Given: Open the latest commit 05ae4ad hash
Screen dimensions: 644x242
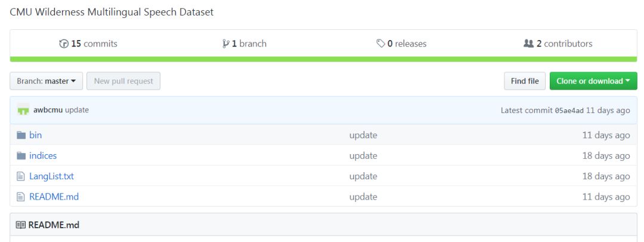Looking at the screenshot, I should point(569,111).
